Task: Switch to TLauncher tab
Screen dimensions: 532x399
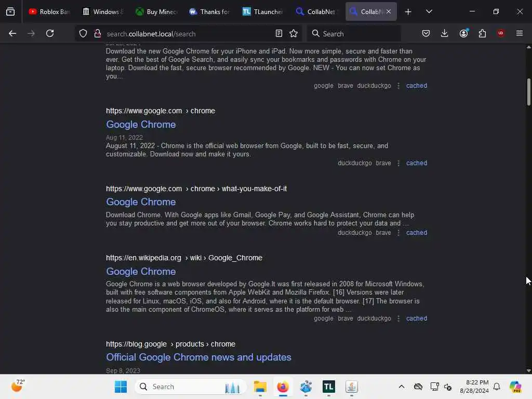Action: [x=263, y=12]
